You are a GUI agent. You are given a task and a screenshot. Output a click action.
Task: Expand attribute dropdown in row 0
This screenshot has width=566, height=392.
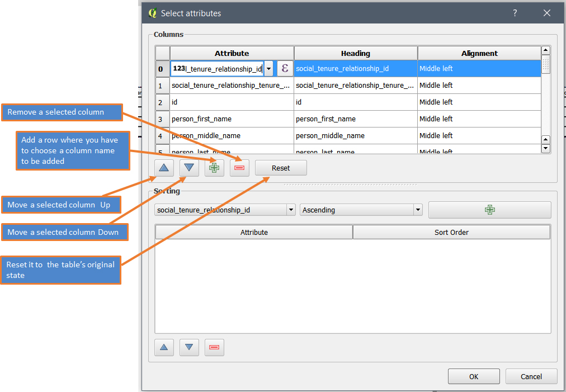pos(269,69)
